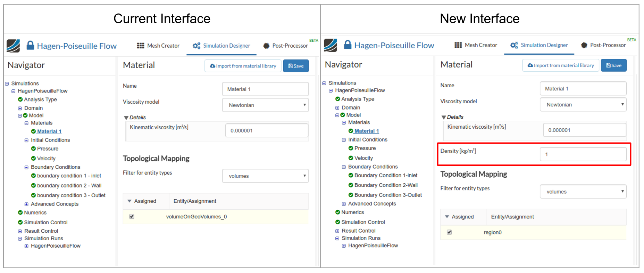The height and width of the screenshot is (273, 644).
Task: Uncheck the volumeOnGeoVolumes_0 assigned checkbox
Action: pyautogui.click(x=132, y=216)
